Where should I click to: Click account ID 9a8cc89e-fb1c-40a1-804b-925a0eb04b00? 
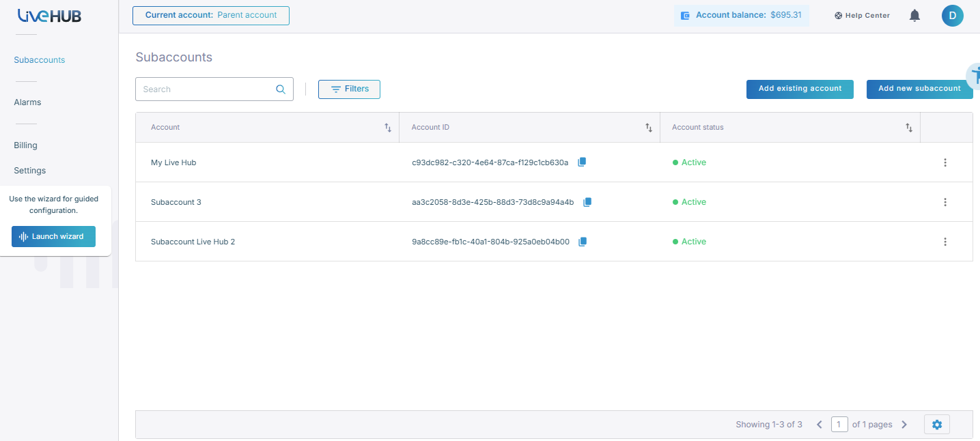coord(491,242)
